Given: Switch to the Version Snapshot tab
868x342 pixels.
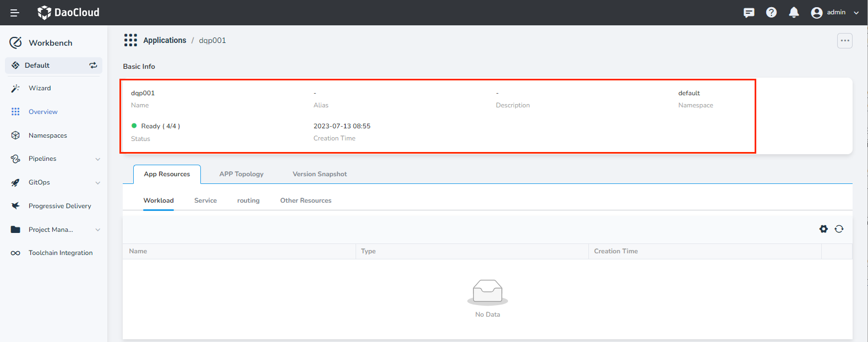Looking at the screenshot, I should (319, 174).
